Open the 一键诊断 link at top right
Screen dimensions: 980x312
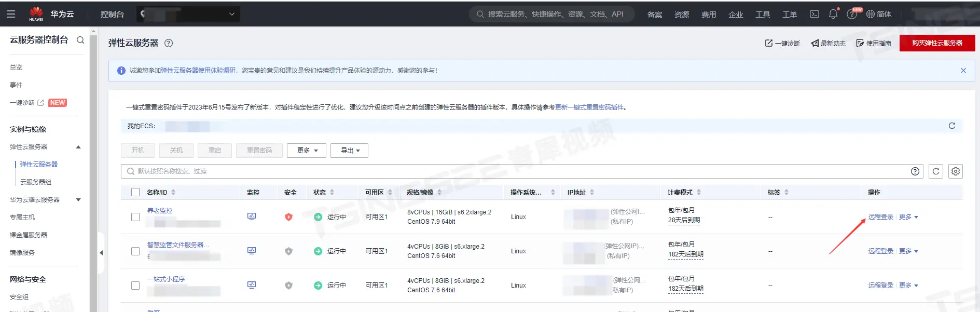point(782,43)
